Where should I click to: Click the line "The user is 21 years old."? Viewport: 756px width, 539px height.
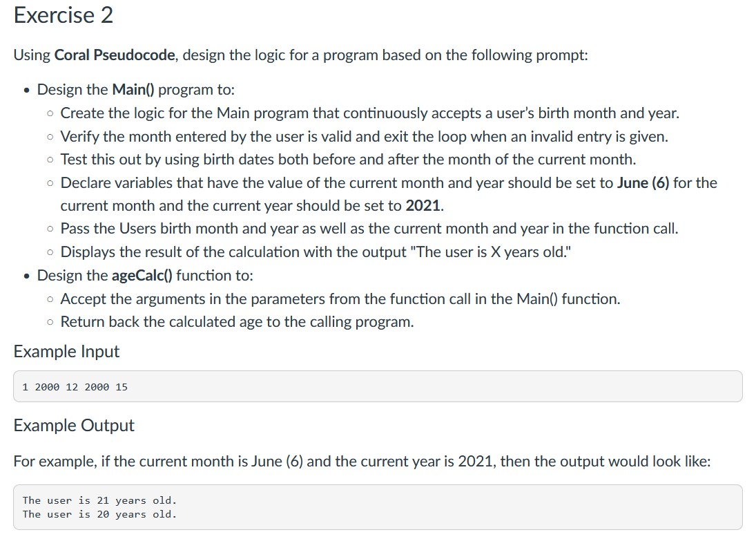pyautogui.click(x=99, y=500)
